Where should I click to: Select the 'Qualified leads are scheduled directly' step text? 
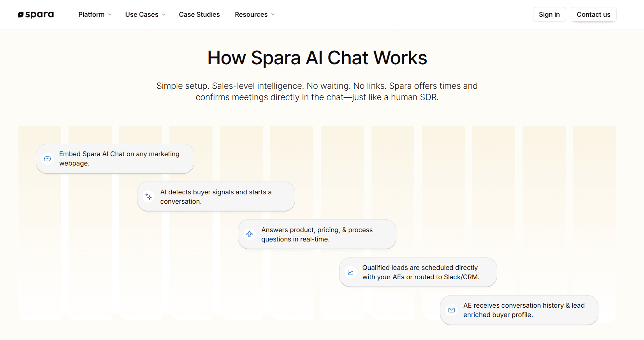coord(421,272)
